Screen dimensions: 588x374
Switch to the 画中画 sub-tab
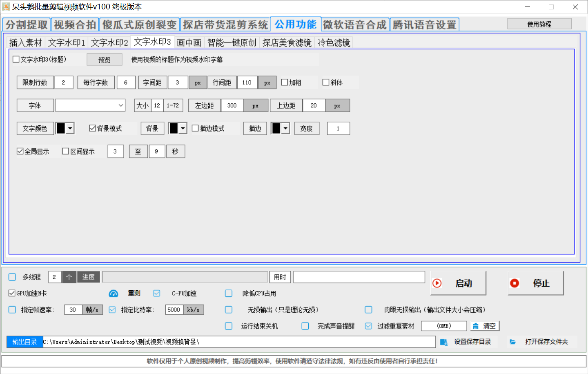[x=189, y=42]
